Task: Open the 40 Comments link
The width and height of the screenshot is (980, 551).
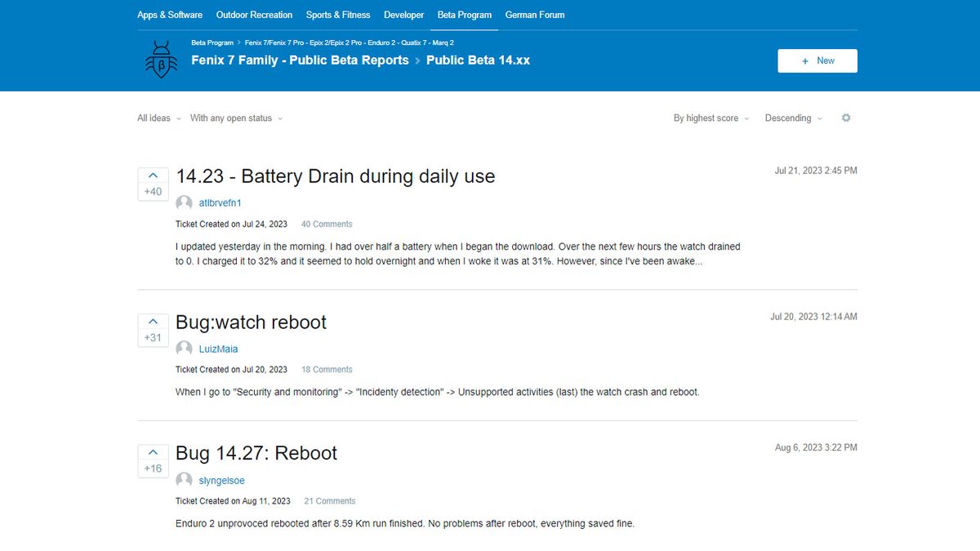Action: (x=327, y=224)
